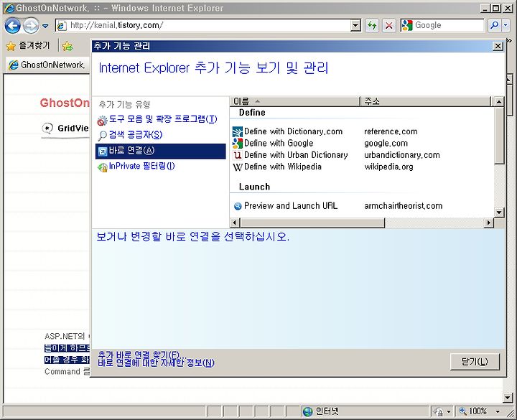Click the reference.com address cell

coord(391,131)
